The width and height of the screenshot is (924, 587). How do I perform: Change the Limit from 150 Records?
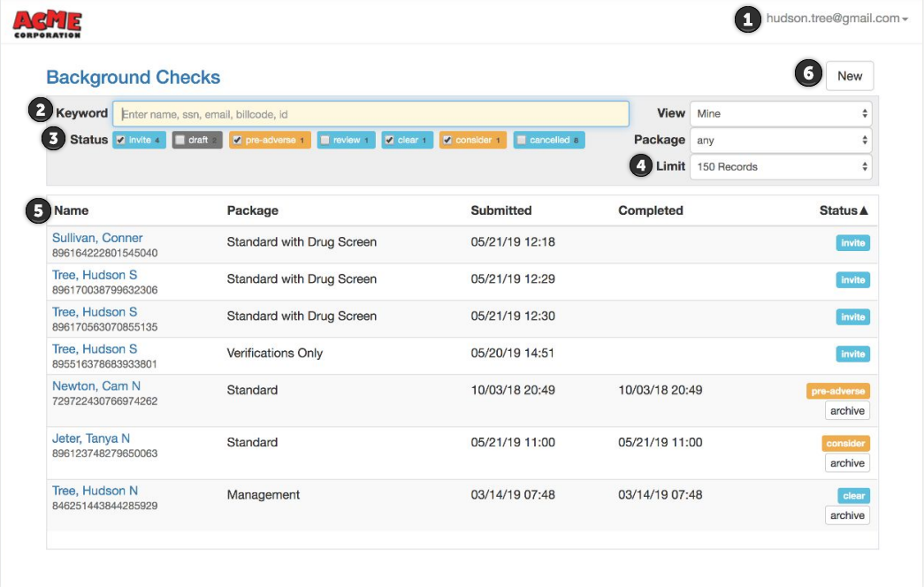[782, 166]
